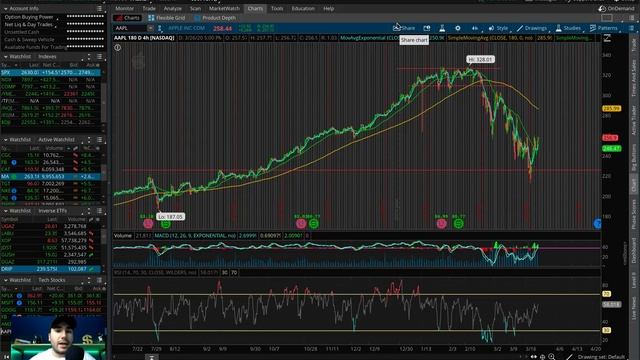Image resolution: width=640 pixels, height=360 pixels.
Task: Select the NFLX row in Tech Stocks
Action: coord(51,296)
